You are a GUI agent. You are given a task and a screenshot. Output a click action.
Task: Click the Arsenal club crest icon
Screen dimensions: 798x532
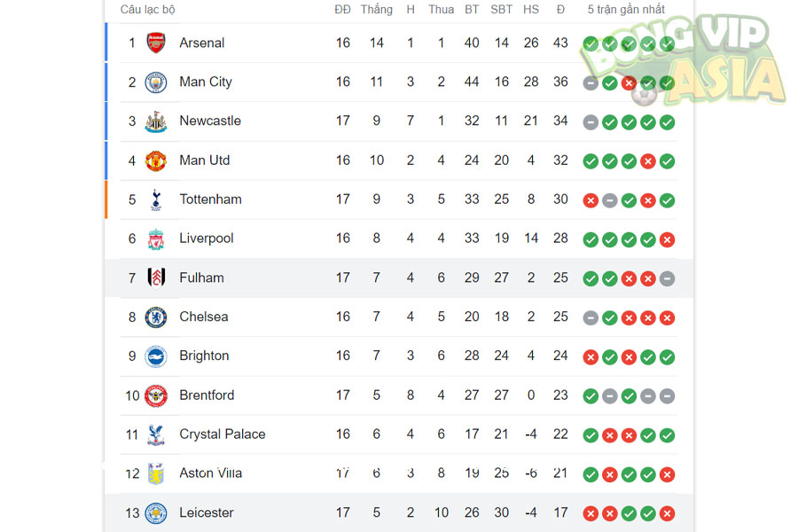coord(156,43)
